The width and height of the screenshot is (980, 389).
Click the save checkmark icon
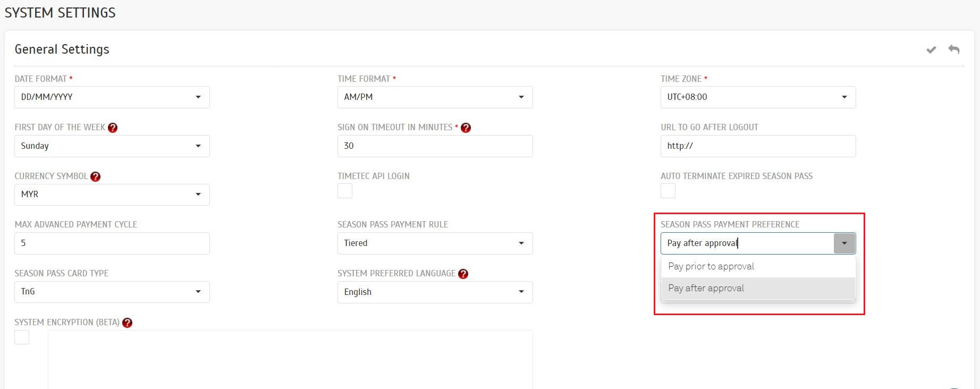[x=931, y=50]
